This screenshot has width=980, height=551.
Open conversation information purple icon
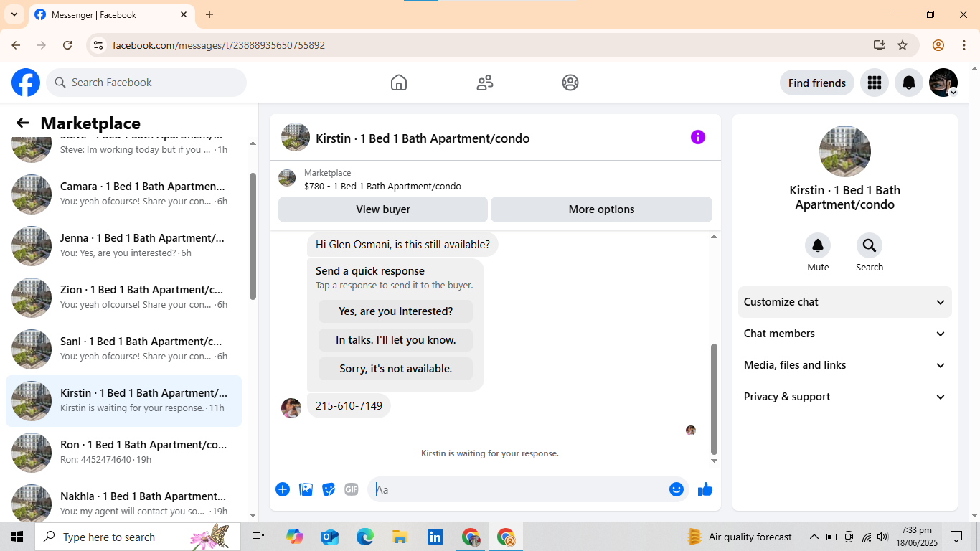(x=698, y=137)
